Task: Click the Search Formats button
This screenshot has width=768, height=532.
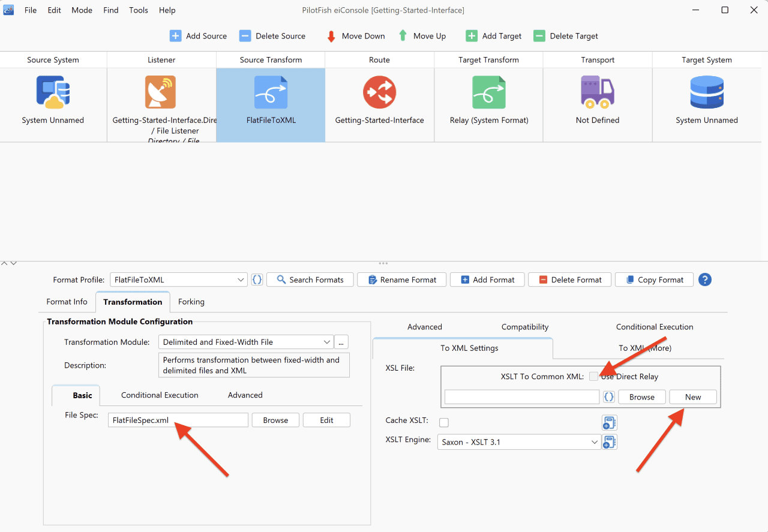Action: (x=310, y=279)
